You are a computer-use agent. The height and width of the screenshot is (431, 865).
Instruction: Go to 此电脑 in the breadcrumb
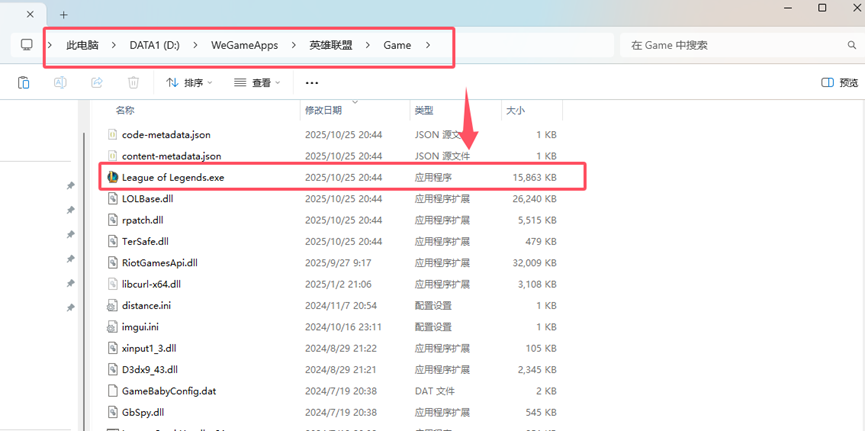click(x=82, y=45)
